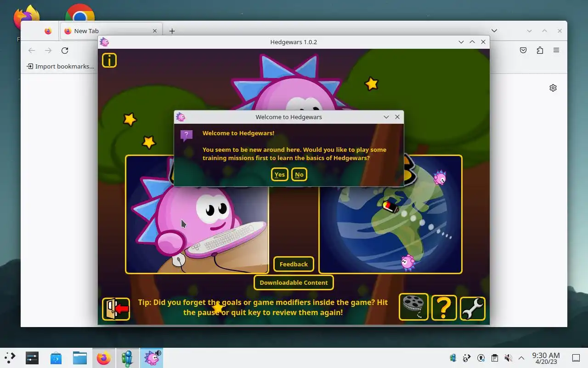The height and width of the screenshot is (368, 588).
Task: Open Firefox hamburger application menu
Action: 556,50
